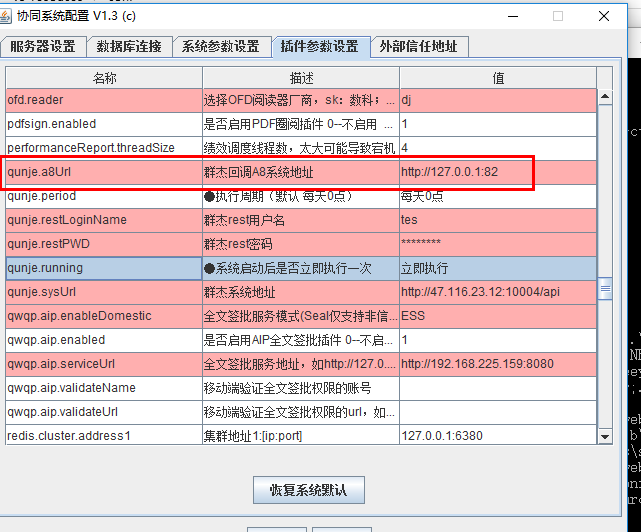Edit the qwqp.aip.enabled value cell
This screenshot has width=641, height=532.
[498, 341]
